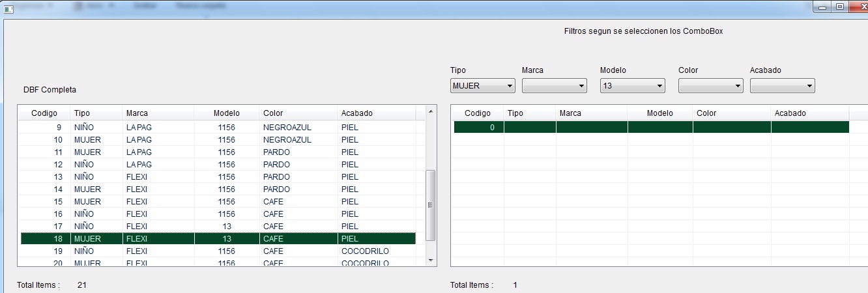Viewport: 868px width, 293px height.
Task: Select row with Codigo 9
Action: [218, 128]
